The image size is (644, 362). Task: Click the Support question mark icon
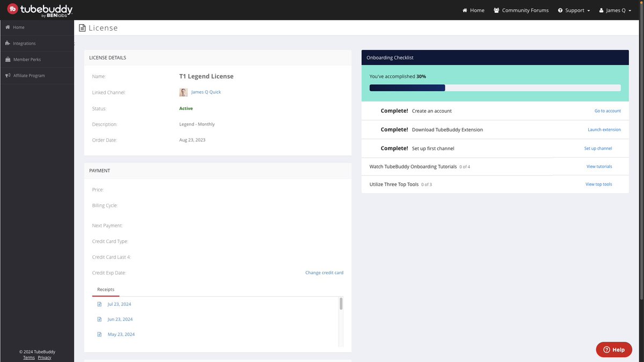coord(560,10)
